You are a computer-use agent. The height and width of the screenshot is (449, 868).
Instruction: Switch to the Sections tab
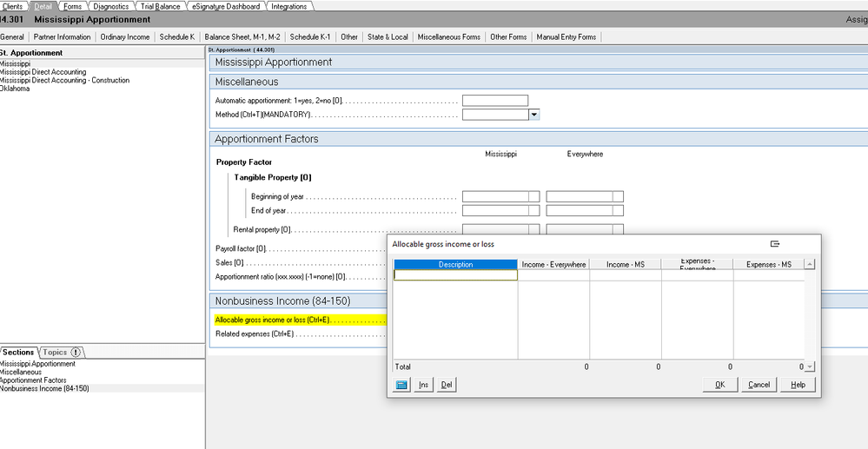point(18,352)
